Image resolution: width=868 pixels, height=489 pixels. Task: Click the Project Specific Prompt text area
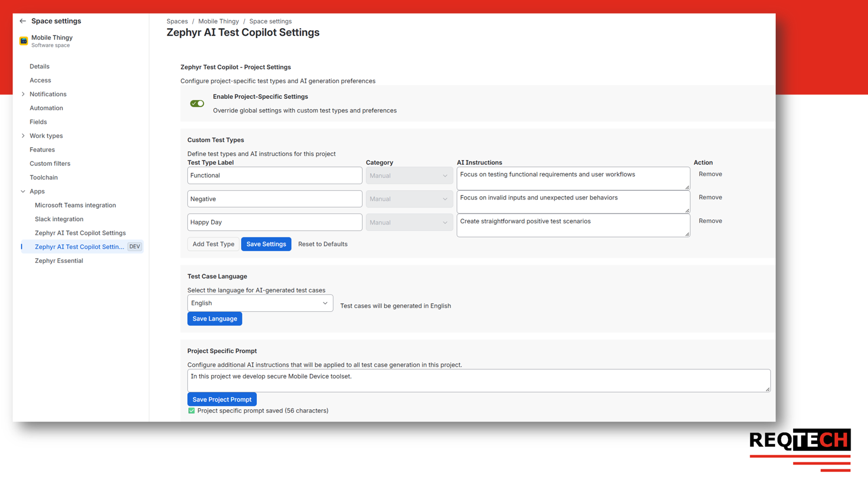point(479,381)
